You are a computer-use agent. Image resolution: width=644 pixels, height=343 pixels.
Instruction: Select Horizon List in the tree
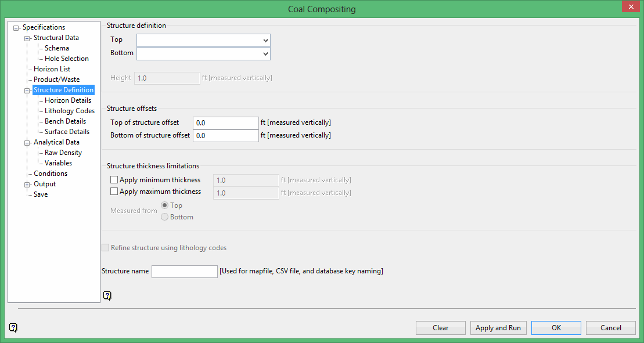point(52,69)
